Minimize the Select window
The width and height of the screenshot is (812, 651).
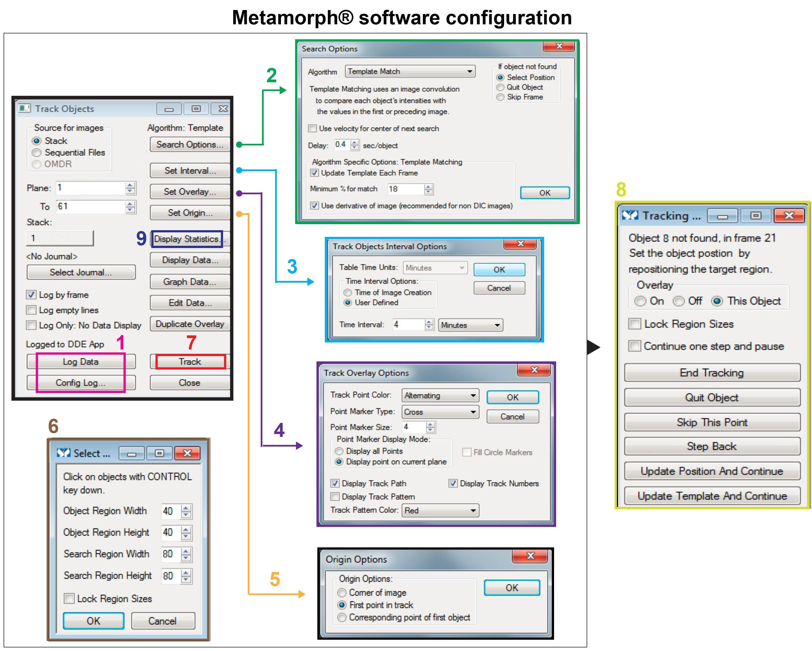(x=131, y=454)
